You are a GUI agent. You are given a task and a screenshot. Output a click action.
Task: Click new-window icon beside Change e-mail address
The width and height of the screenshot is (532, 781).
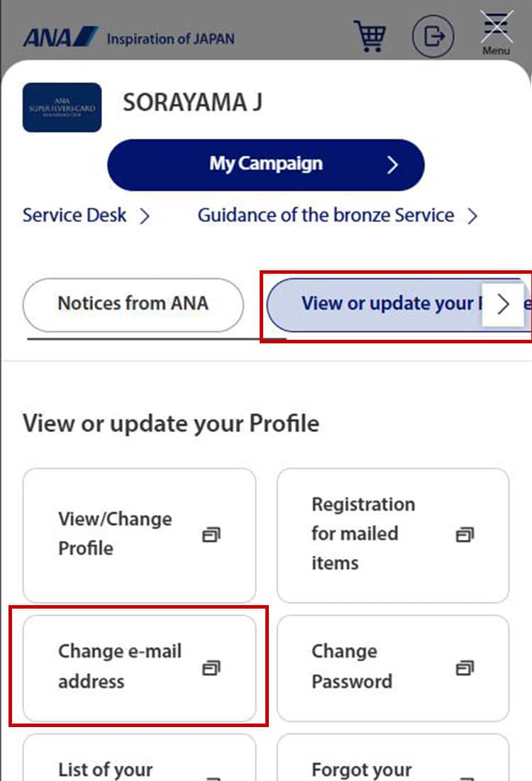point(211,667)
